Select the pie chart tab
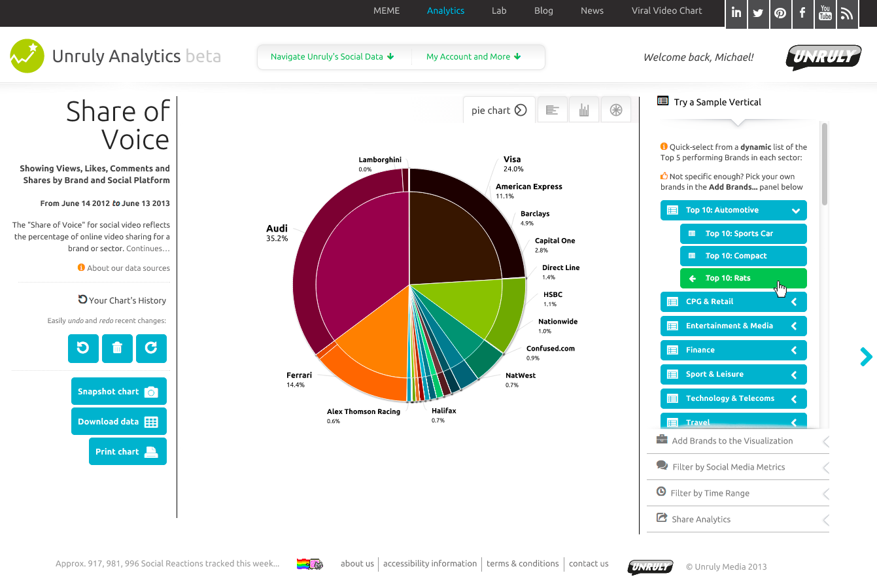This screenshot has width=877, height=588. 499,110
